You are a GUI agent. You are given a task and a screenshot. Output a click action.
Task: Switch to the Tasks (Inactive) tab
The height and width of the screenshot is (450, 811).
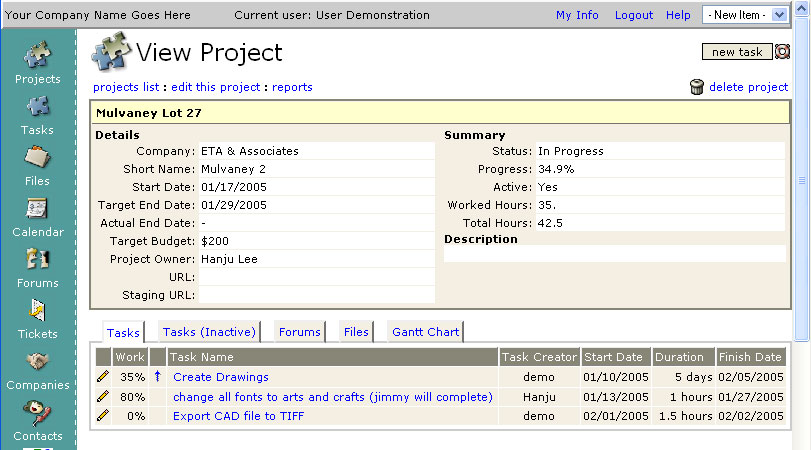(209, 332)
